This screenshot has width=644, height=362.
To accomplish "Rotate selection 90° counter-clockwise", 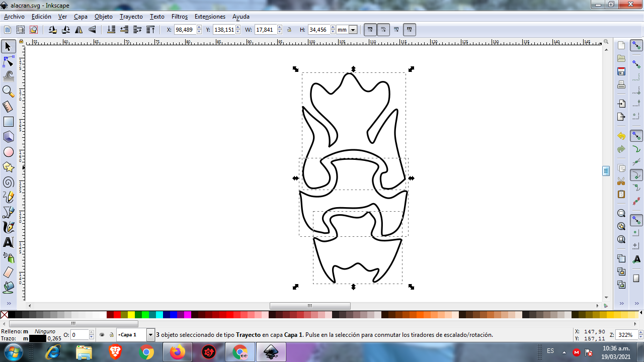I will point(53,30).
